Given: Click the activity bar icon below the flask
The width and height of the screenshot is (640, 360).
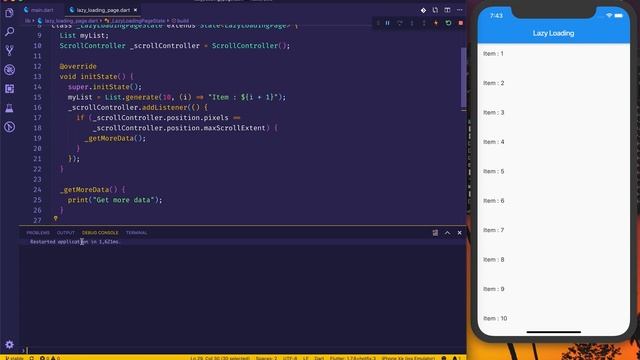Looking at the screenshot, I should [x=9, y=127].
